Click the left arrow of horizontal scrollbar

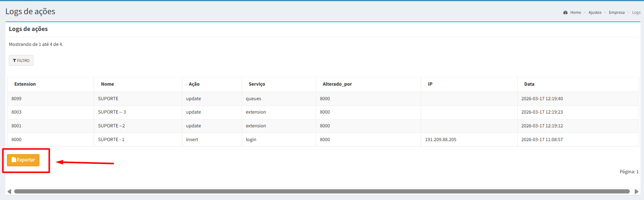coord(9,192)
